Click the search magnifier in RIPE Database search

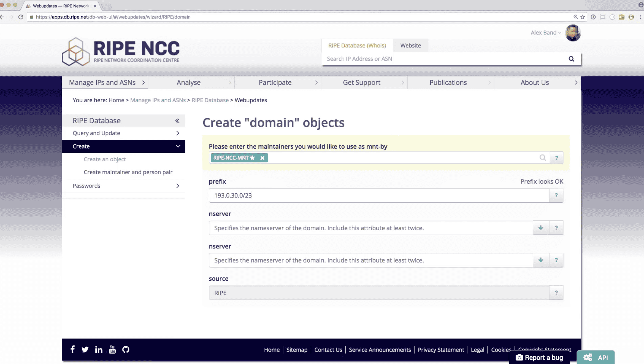click(x=571, y=59)
